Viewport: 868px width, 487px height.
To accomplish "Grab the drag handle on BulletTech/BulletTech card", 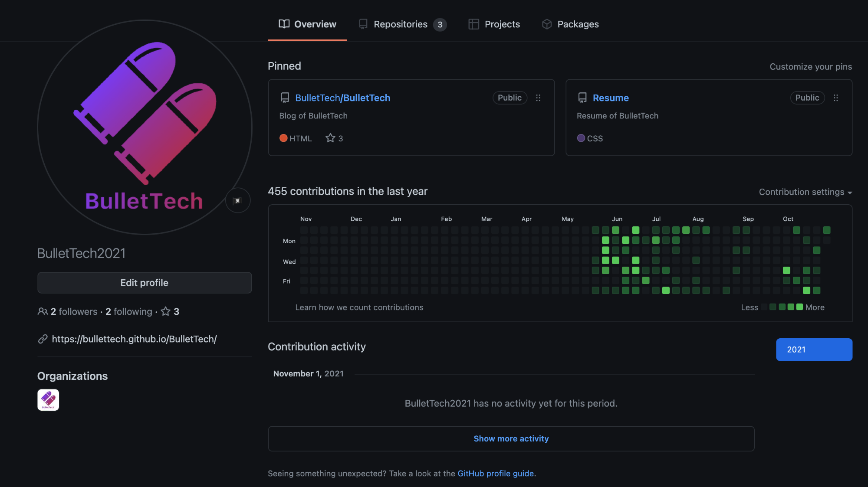I will coord(538,98).
